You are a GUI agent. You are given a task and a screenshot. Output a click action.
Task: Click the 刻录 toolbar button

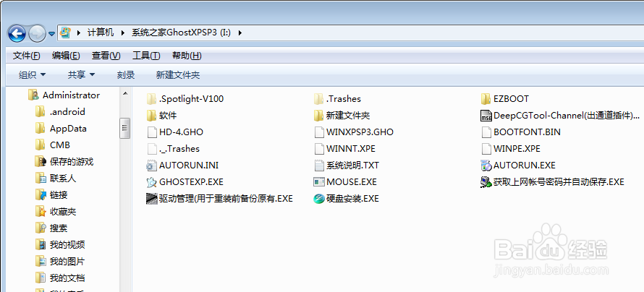pos(126,74)
